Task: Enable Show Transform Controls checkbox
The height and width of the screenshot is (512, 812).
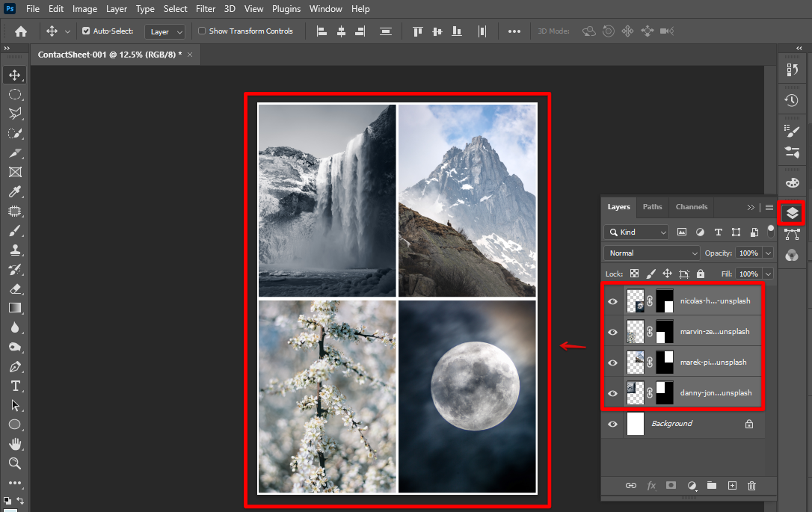Action: pos(202,31)
